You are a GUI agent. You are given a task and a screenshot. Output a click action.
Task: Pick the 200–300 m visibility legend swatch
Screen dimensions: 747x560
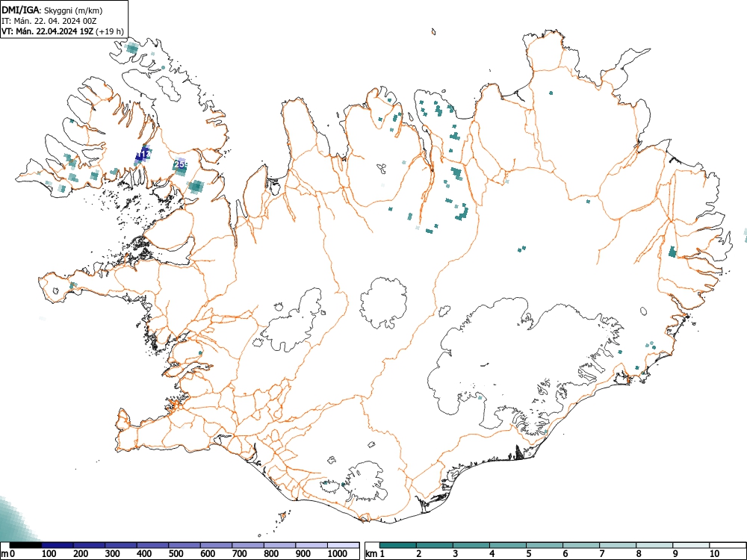click(89, 545)
